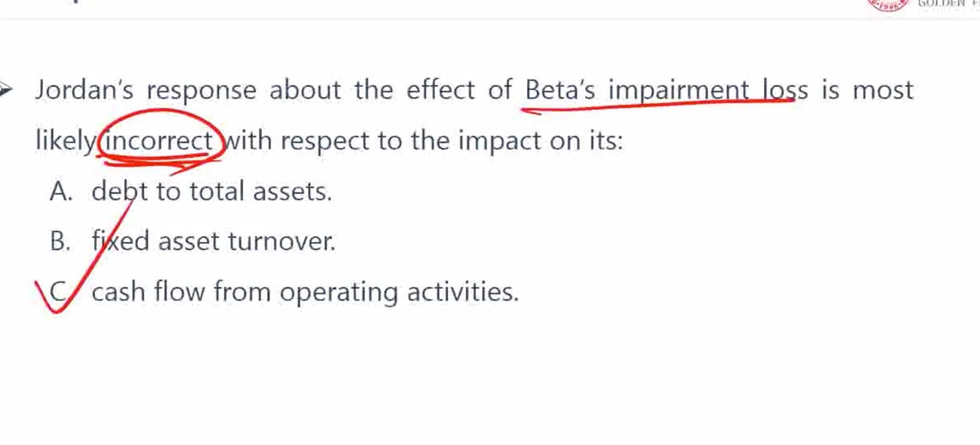Choose "fixed asset turnover" answer text

pos(213,241)
